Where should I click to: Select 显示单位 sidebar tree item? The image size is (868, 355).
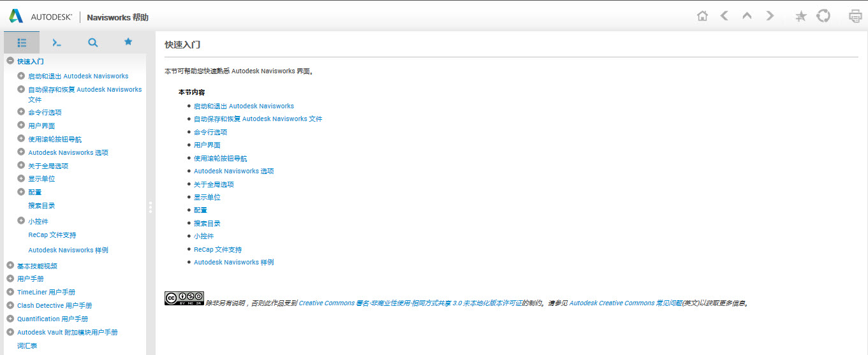pos(41,179)
